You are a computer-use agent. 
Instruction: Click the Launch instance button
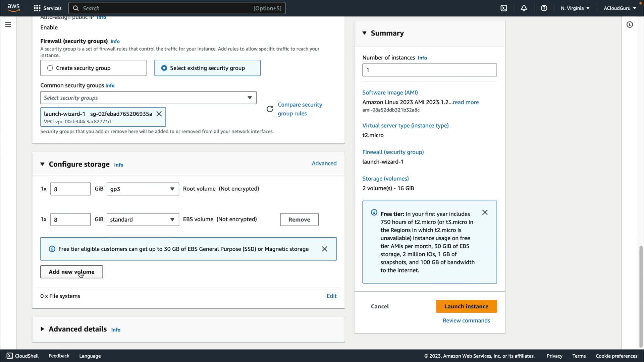tap(466, 306)
